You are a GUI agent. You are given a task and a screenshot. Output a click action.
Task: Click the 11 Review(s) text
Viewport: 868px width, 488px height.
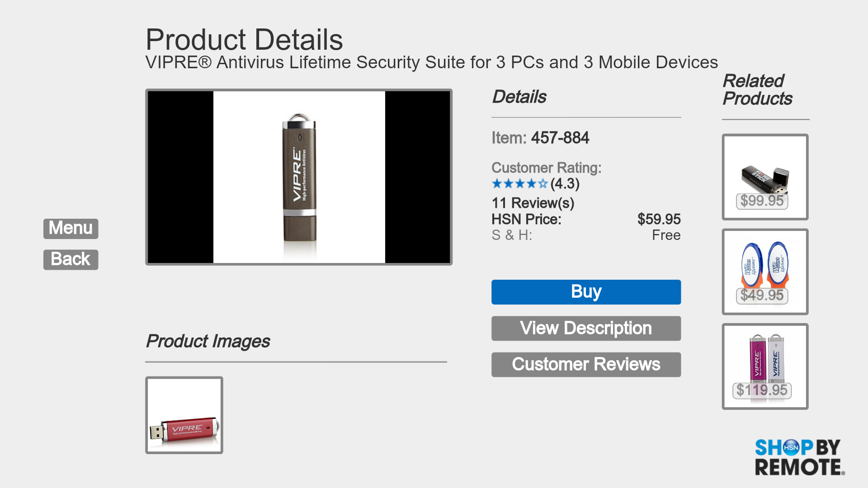533,203
